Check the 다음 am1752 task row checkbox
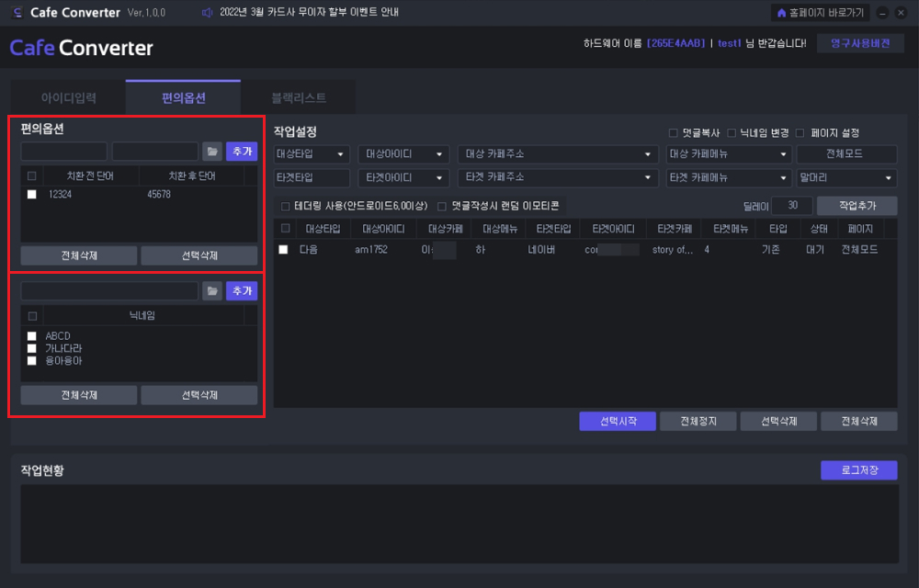Viewport: 919px width, 588px height. (284, 250)
